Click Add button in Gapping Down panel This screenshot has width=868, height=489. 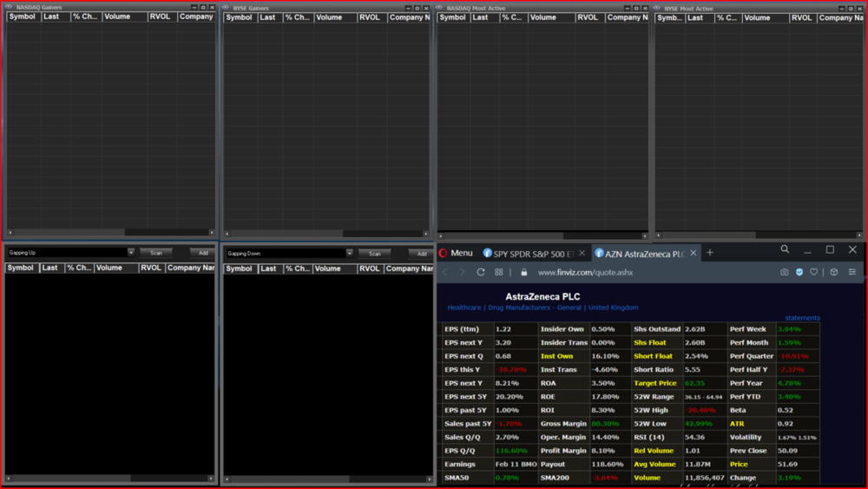(x=422, y=254)
